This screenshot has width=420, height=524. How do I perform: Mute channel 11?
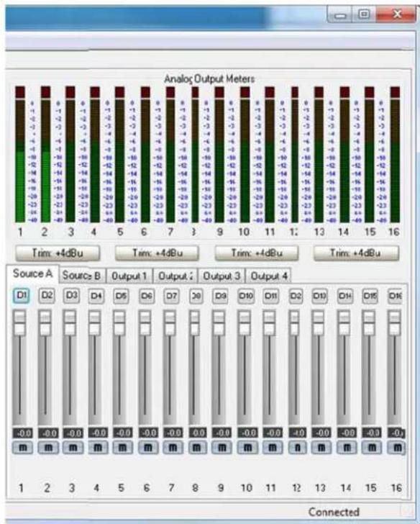[273, 448]
